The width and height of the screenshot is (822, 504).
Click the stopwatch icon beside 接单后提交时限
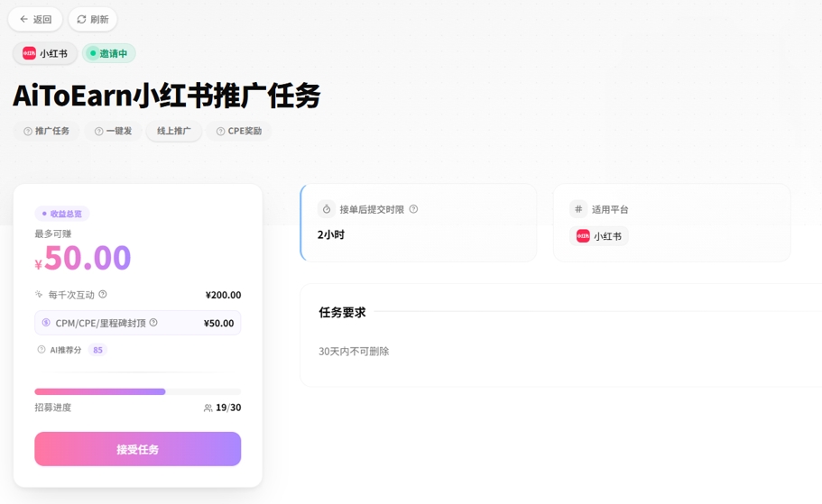click(327, 209)
